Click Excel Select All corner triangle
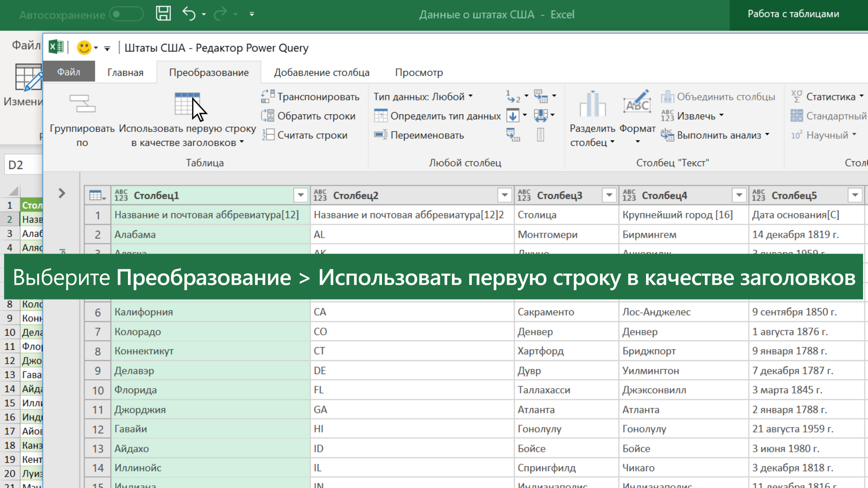The width and height of the screenshot is (868, 488). (x=14, y=191)
